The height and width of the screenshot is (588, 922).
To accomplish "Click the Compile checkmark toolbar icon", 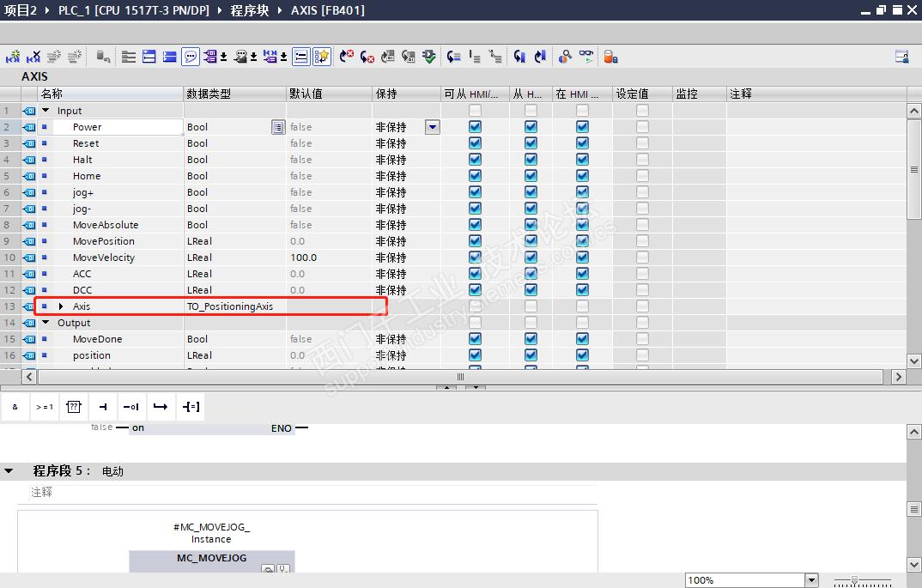I will [x=429, y=57].
